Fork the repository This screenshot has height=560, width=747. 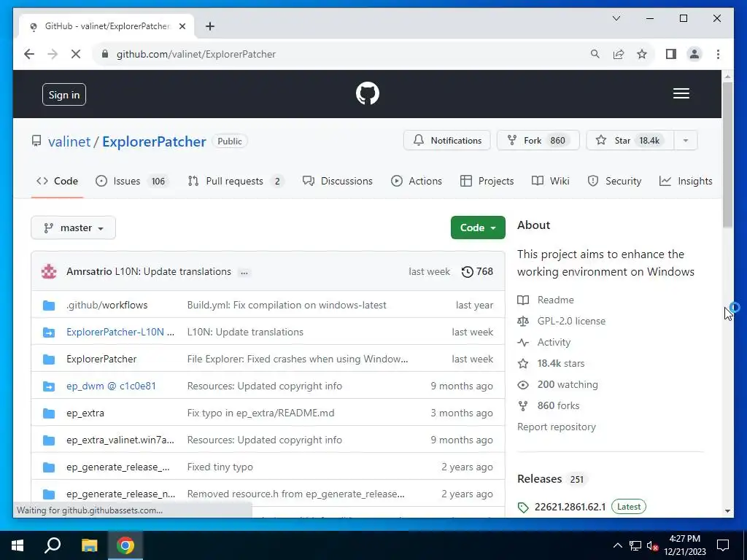(538, 141)
